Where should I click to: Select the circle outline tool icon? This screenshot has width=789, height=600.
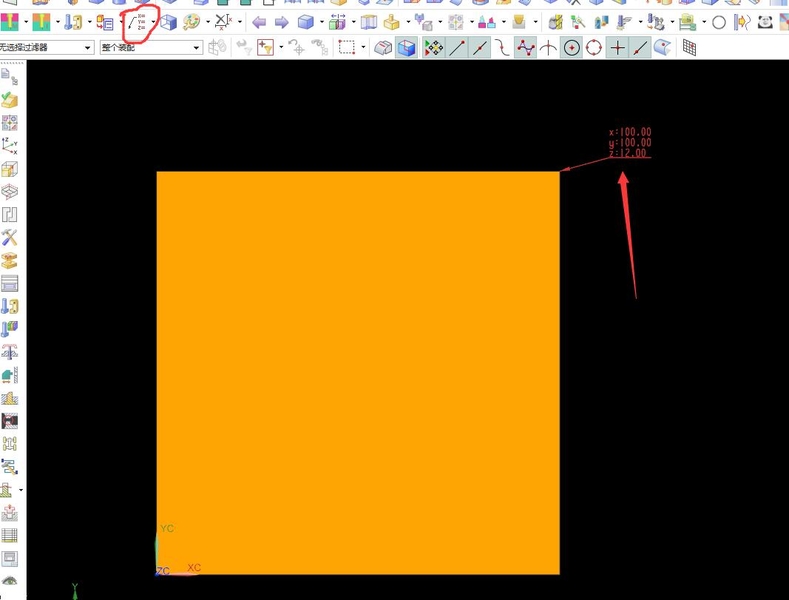[719, 23]
